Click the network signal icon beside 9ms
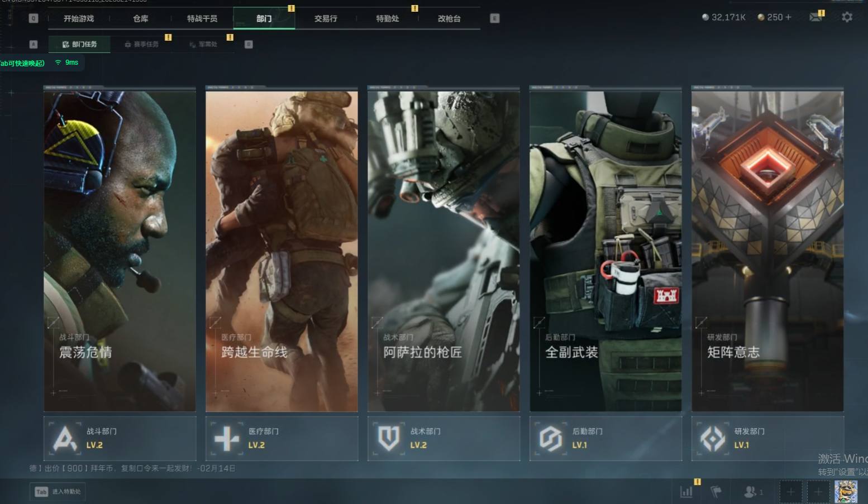 58,63
